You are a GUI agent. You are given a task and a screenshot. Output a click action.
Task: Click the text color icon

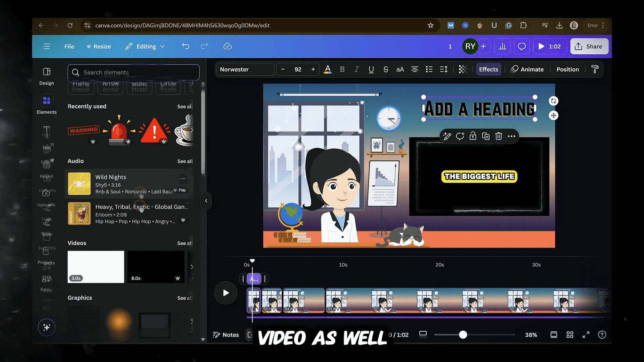pyautogui.click(x=328, y=69)
